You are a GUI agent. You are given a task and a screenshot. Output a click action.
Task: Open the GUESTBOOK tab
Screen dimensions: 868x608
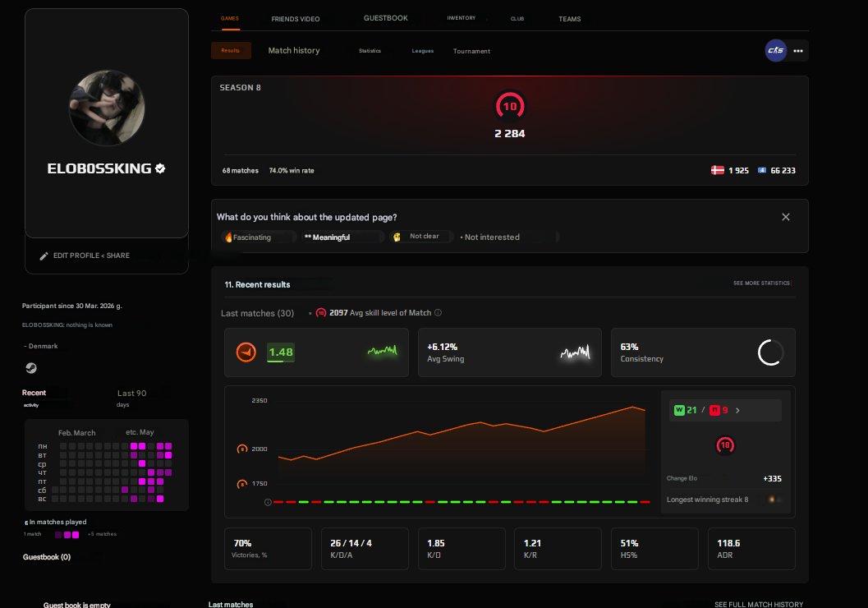coord(386,18)
